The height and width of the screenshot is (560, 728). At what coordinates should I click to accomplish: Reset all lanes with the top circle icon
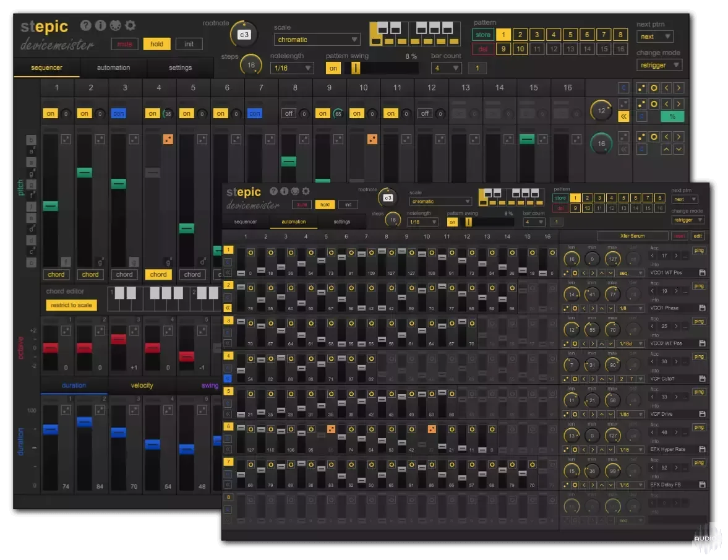[654, 88]
